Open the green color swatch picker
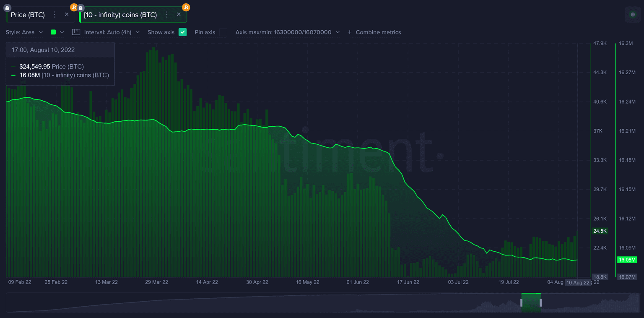Viewport: 644px width, 318px height. click(57, 32)
